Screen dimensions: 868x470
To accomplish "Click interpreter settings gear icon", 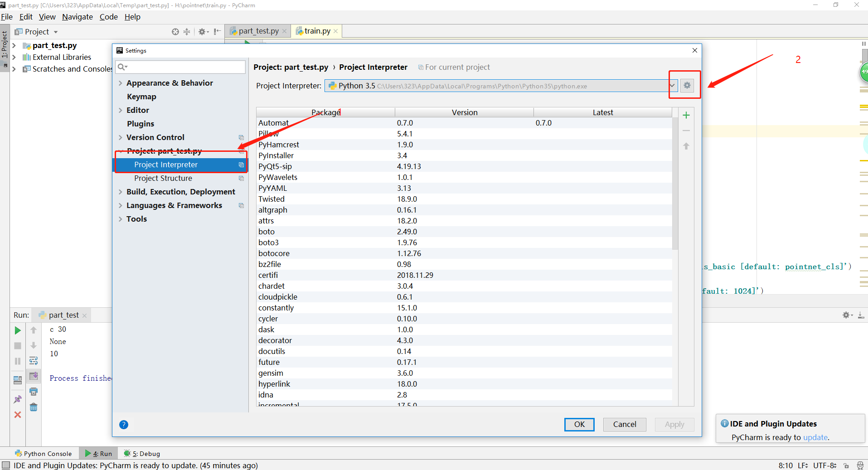I will click(x=687, y=85).
